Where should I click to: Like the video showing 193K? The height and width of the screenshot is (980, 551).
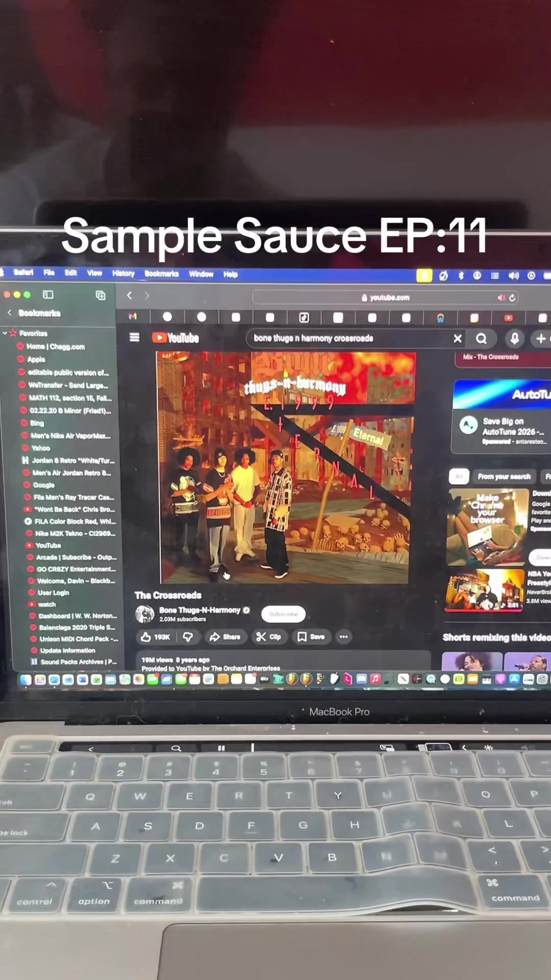click(156, 636)
